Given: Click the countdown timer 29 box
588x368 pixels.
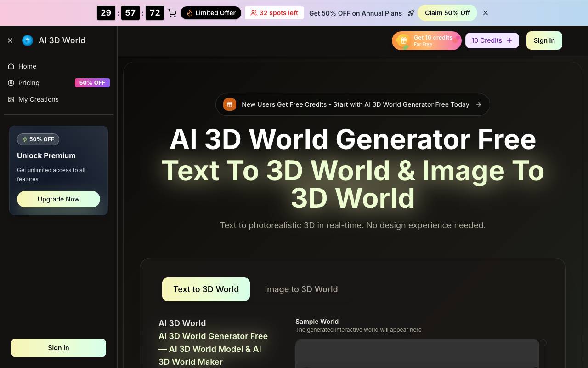Looking at the screenshot, I should [x=106, y=13].
